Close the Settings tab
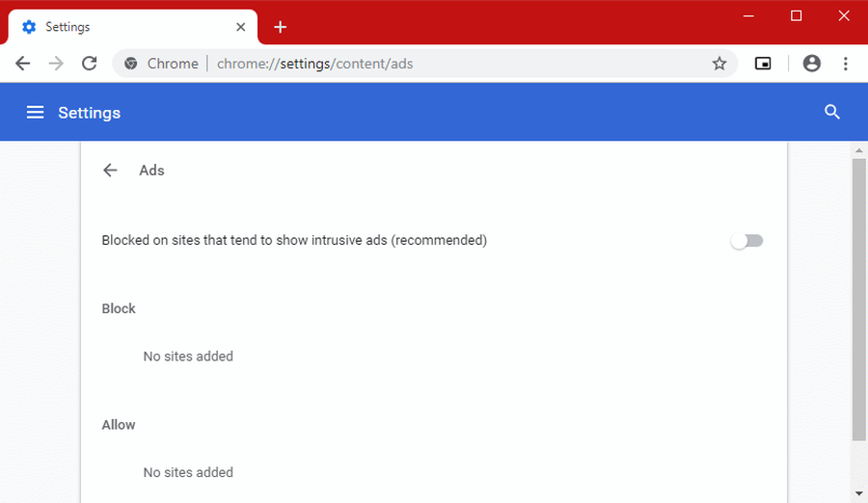Viewport: 868px width, 503px height. 238,27
